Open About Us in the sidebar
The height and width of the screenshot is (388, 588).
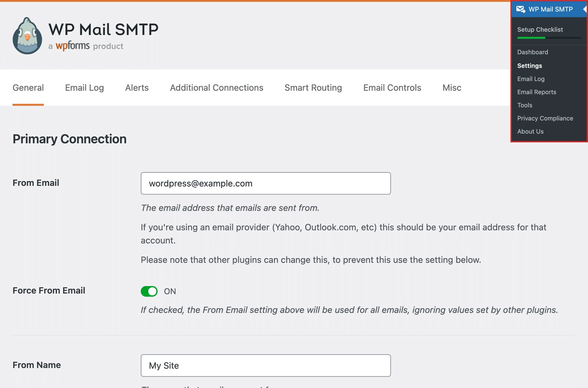coord(531,131)
